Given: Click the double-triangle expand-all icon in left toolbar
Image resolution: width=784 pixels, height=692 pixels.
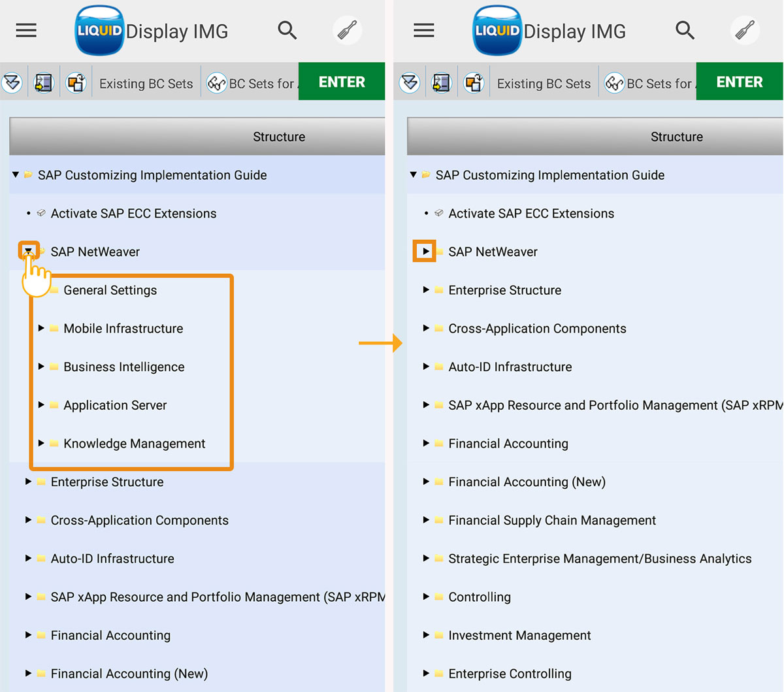Looking at the screenshot, I should pos(12,83).
